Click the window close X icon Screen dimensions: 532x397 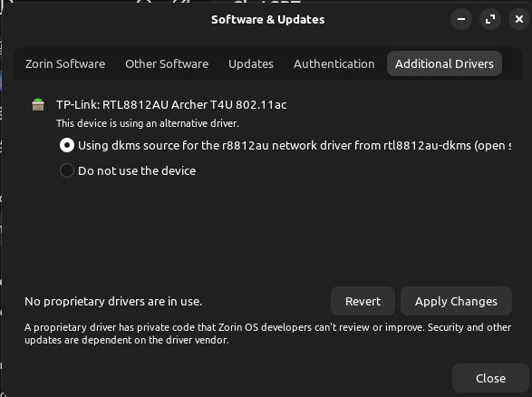[x=518, y=19]
